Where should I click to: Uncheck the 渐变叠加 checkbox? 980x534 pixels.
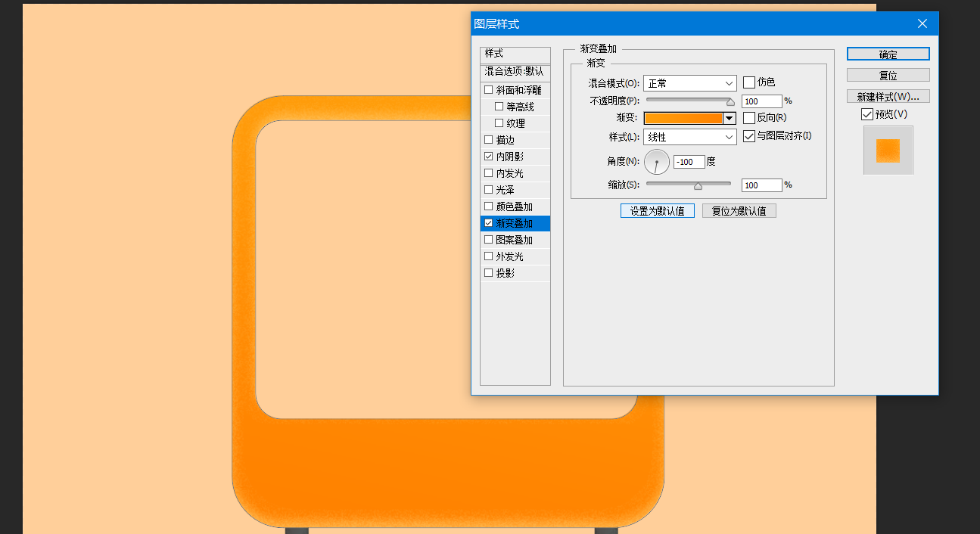[x=488, y=223]
